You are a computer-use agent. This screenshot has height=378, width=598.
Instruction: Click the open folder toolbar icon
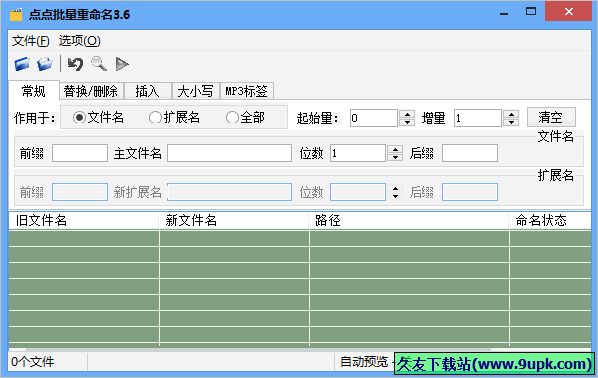pyautogui.click(x=45, y=64)
